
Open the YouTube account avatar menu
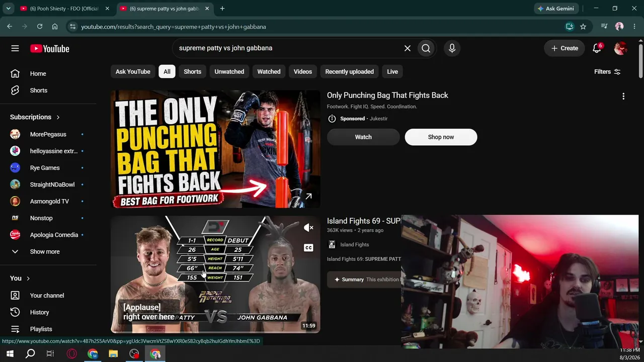[x=620, y=48]
